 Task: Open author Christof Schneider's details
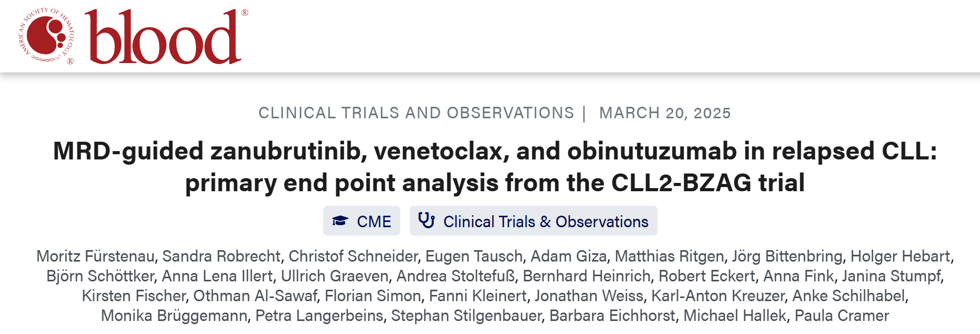pyautogui.click(x=353, y=256)
